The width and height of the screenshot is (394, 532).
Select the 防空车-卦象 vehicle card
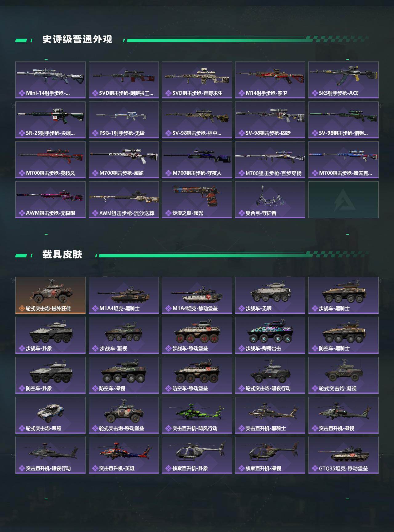pos(50,375)
